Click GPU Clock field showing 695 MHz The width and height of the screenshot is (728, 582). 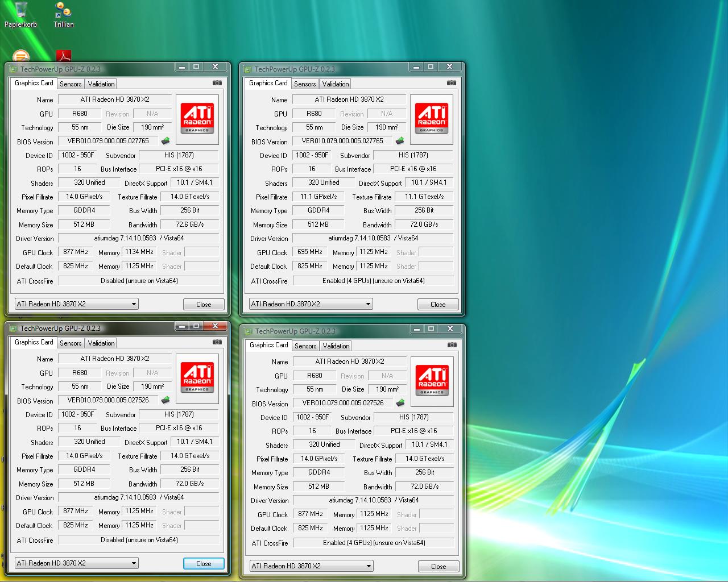point(310,252)
